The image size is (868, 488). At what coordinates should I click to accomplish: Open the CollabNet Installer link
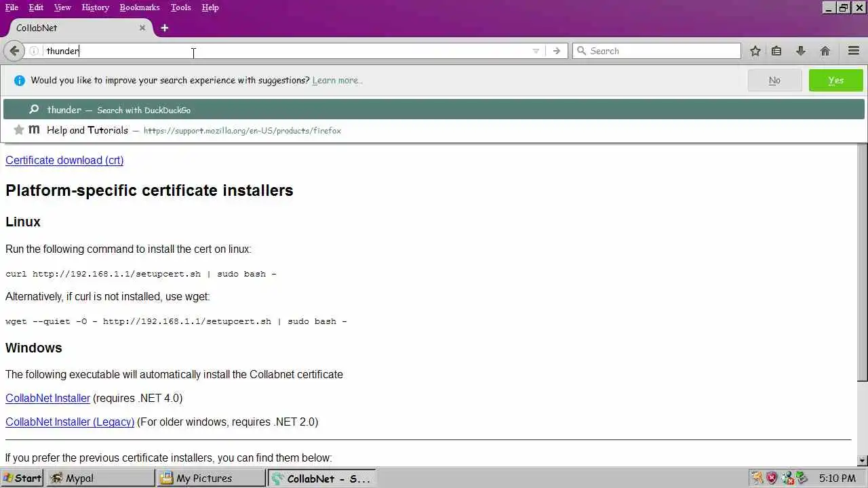[x=47, y=398]
